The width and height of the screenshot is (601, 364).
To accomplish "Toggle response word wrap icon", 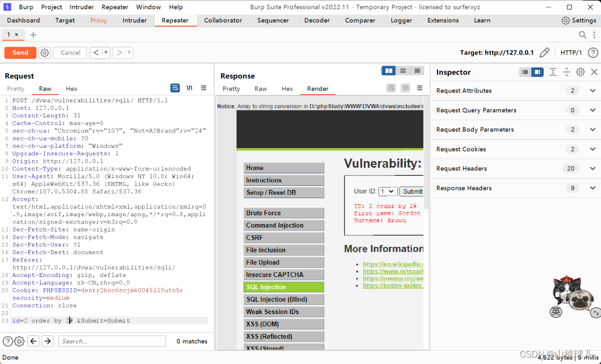I will tap(391, 88).
